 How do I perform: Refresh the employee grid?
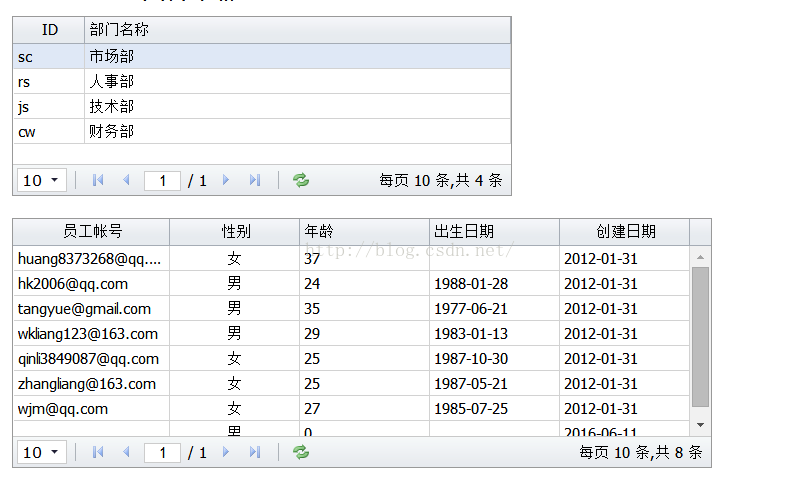[301, 452]
